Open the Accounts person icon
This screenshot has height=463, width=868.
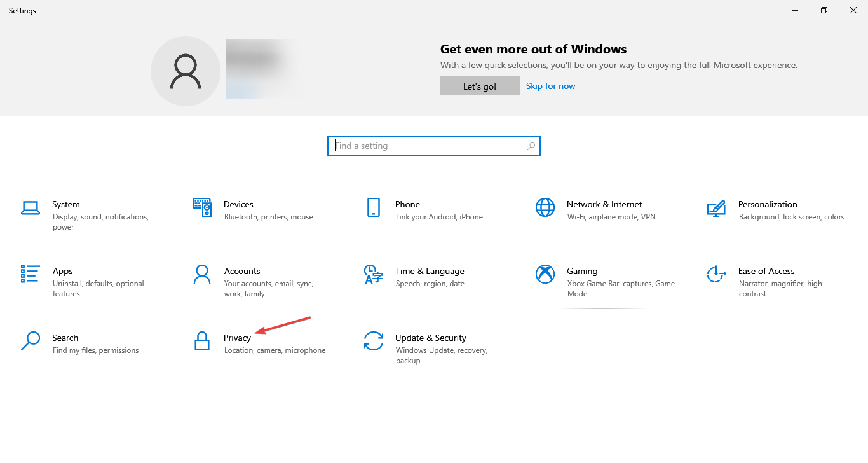[202, 274]
